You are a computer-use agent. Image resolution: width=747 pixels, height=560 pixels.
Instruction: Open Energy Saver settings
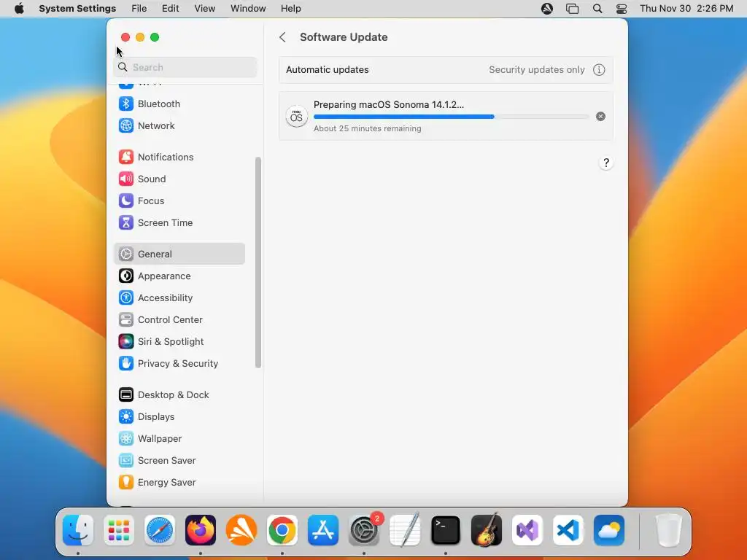click(179, 483)
